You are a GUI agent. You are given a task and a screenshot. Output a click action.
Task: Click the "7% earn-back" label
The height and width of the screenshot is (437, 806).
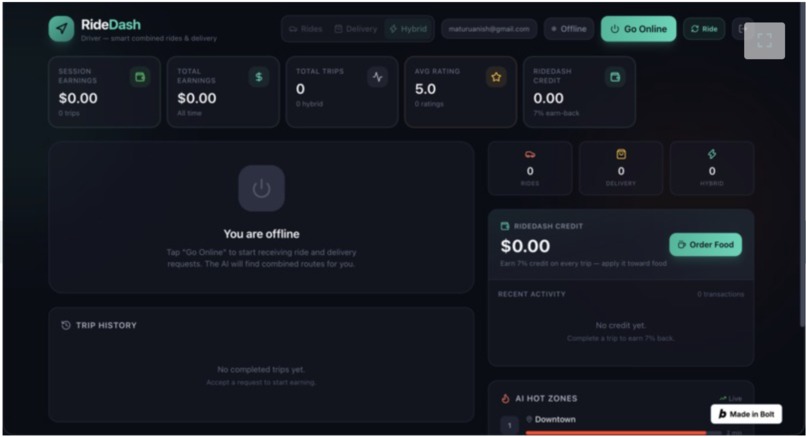556,113
